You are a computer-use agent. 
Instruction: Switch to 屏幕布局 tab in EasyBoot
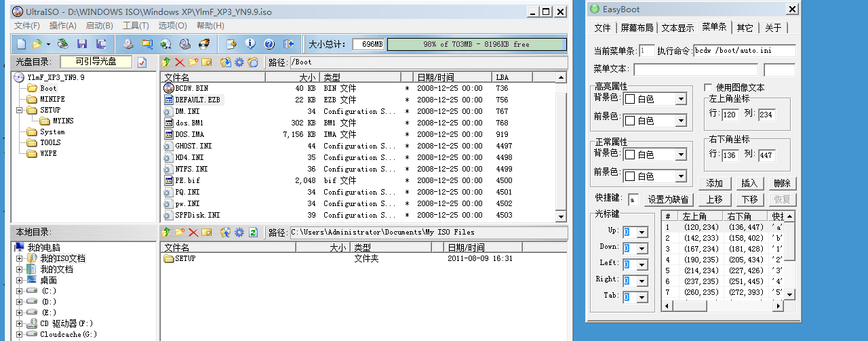coord(637,28)
